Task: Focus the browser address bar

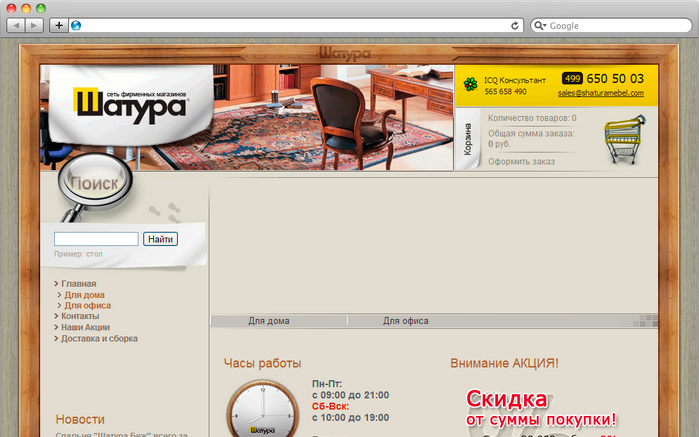Action: [294, 26]
